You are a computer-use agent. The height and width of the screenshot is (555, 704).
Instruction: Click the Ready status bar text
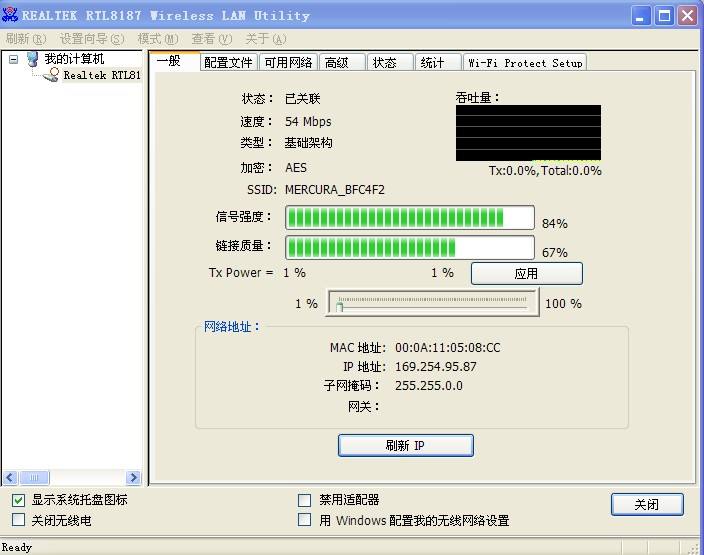coord(17,547)
